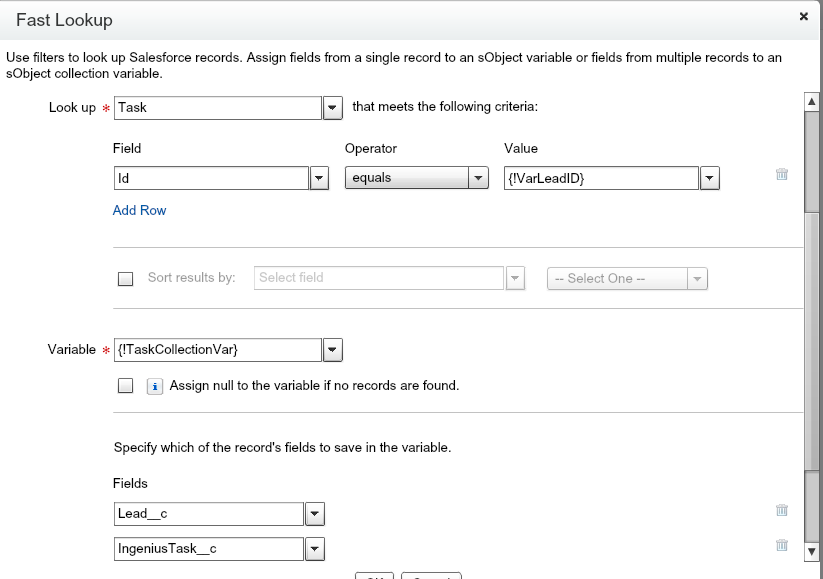This screenshot has height=579, width=823.
Task: Open the IngeniusTask__c field dropdown arrow
Action: click(314, 549)
